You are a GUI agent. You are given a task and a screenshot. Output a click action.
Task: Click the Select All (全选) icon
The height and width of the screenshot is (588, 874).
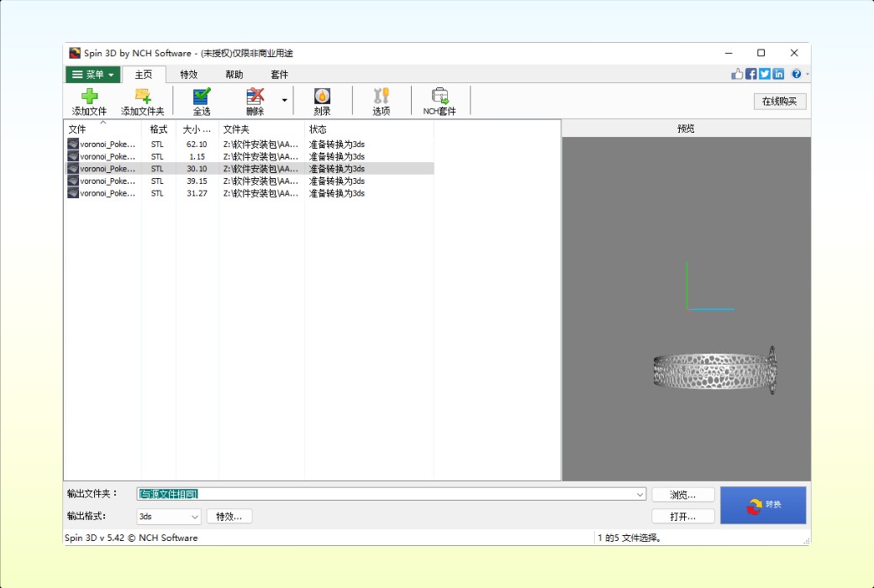coord(201,97)
